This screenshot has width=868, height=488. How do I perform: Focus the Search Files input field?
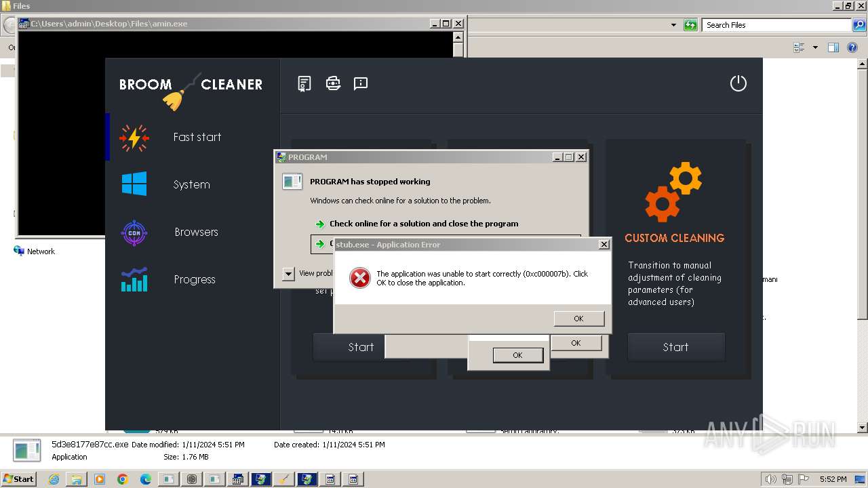776,25
